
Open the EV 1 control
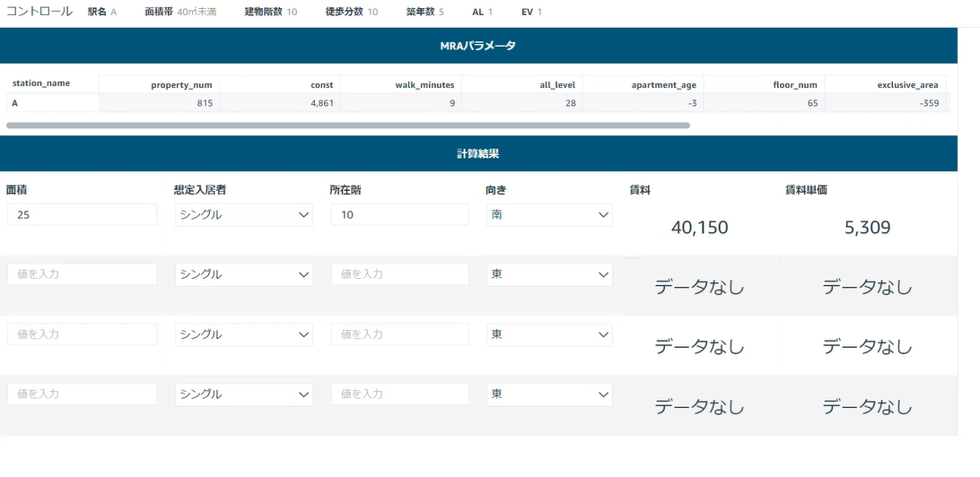click(531, 12)
